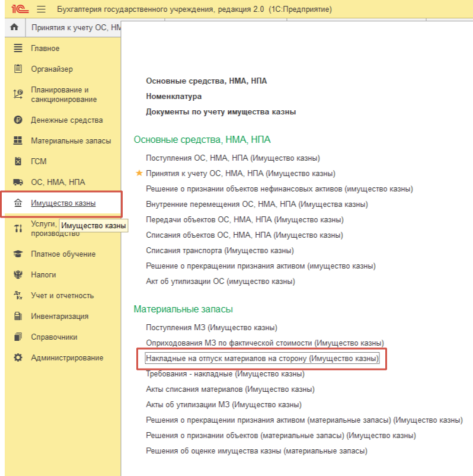Open the Денежные средства section
Viewport: 473px width, 476px height.
(67, 120)
